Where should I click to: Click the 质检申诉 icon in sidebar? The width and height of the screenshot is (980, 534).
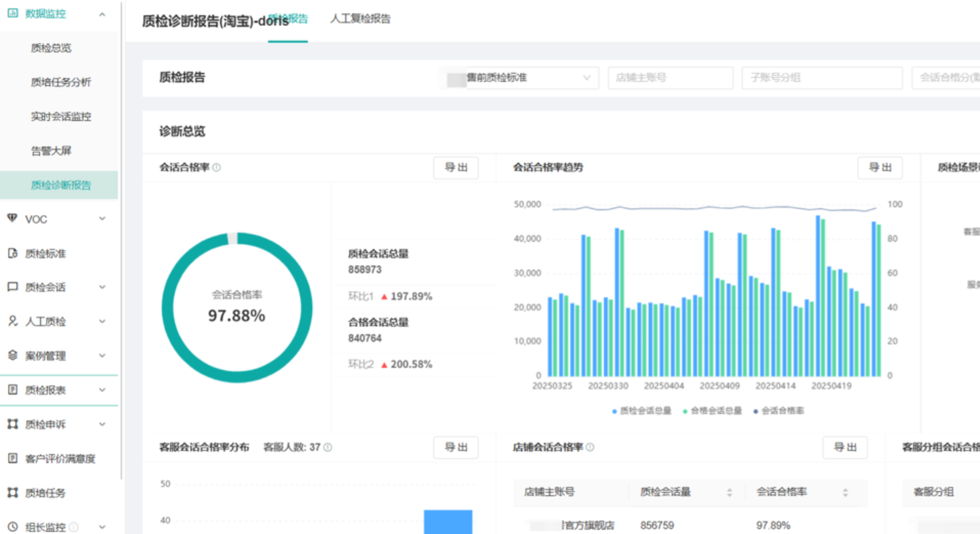pyautogui.click(x=12, y=424)
